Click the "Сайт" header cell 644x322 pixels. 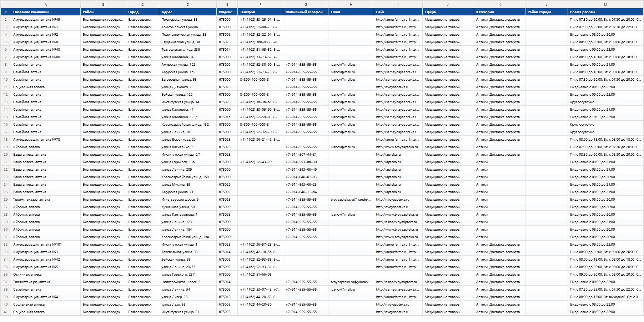point(398,12)
